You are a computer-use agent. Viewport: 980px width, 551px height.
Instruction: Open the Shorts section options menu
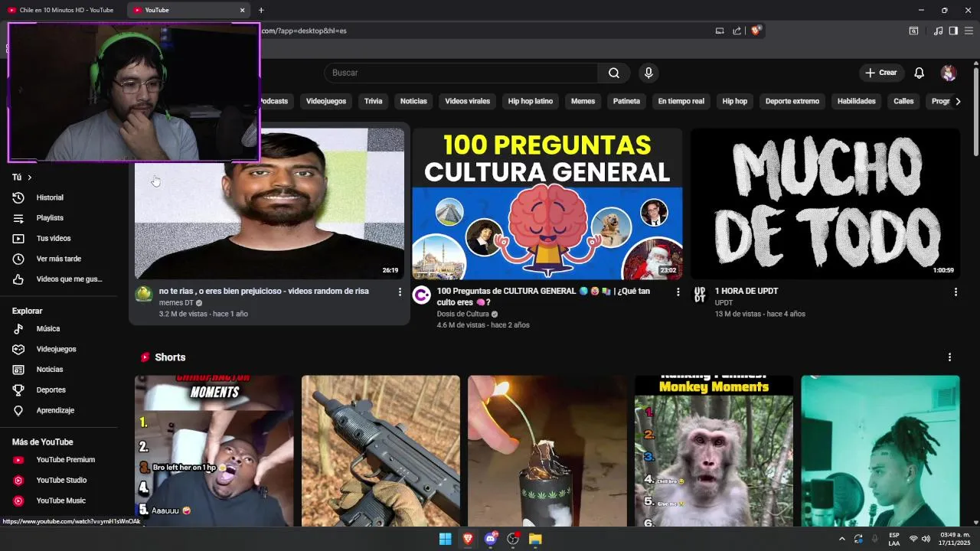[x=949, y=357]
